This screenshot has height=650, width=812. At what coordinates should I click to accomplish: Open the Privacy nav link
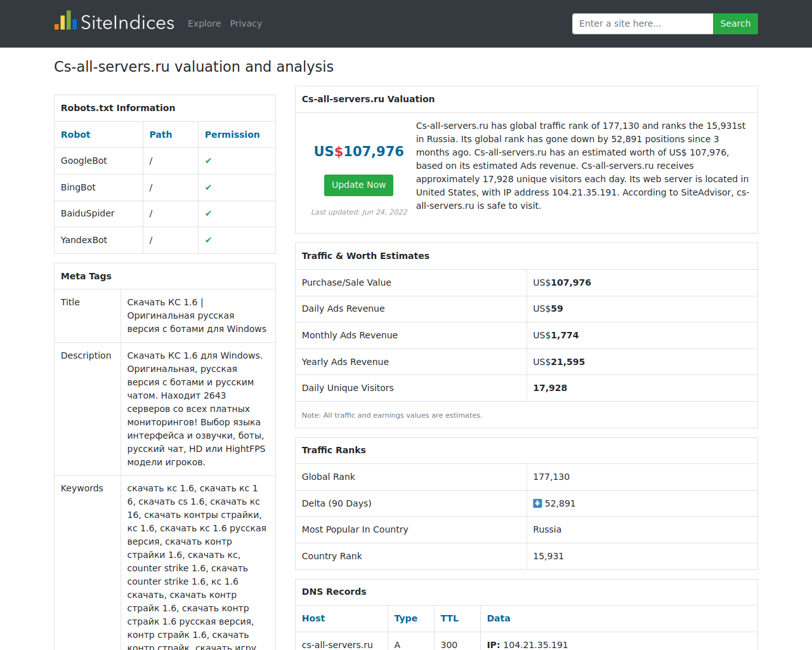[x=246, y=23]
